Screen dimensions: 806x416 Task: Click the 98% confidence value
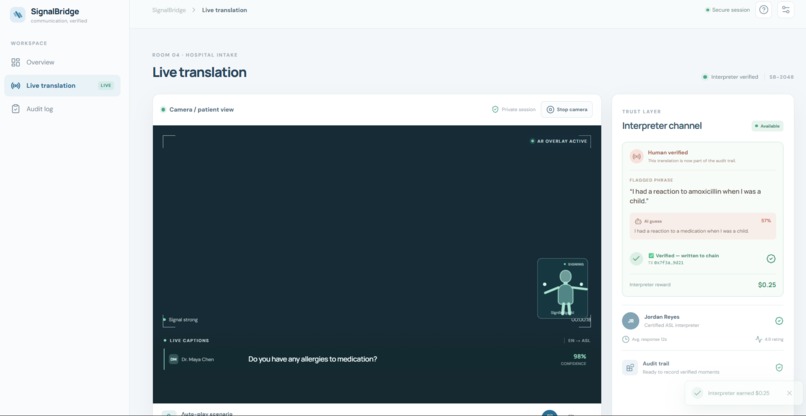(x=580, y=356)
